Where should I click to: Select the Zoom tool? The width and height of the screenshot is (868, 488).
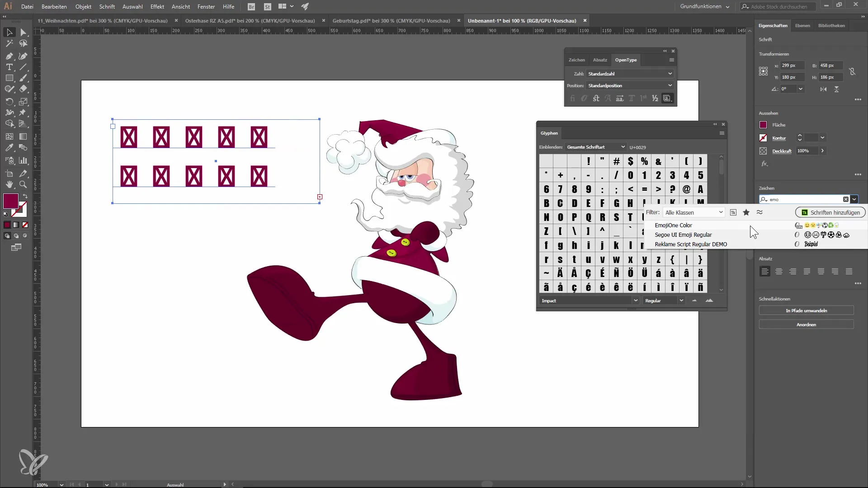[24, 184]
